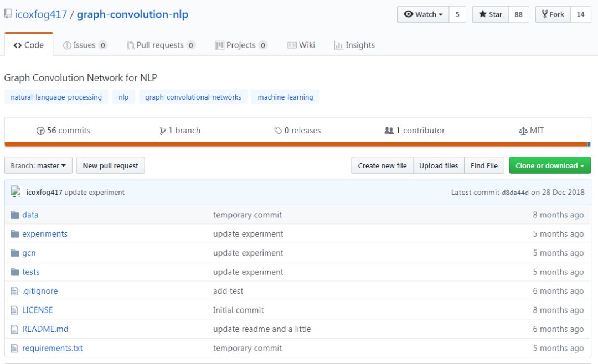Click the contributors people icon
Viewport: 598px width, 364px height.
coord(389,131)
